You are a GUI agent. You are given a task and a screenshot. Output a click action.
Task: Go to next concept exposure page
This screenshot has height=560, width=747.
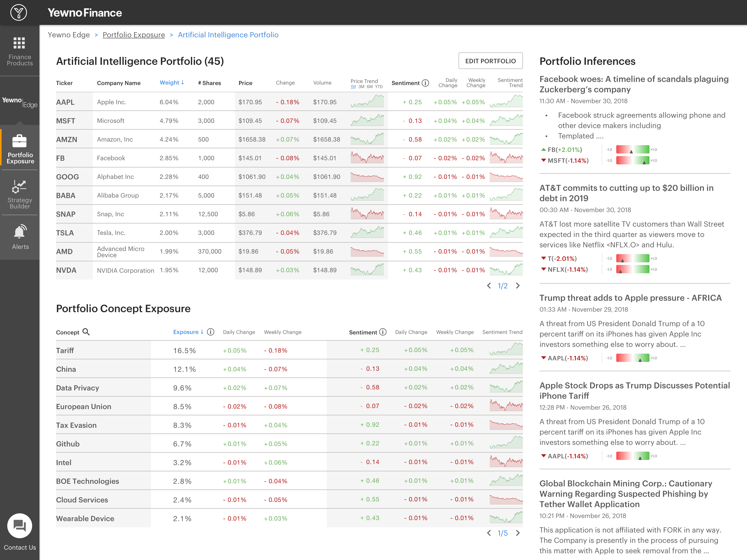[518, 533]
